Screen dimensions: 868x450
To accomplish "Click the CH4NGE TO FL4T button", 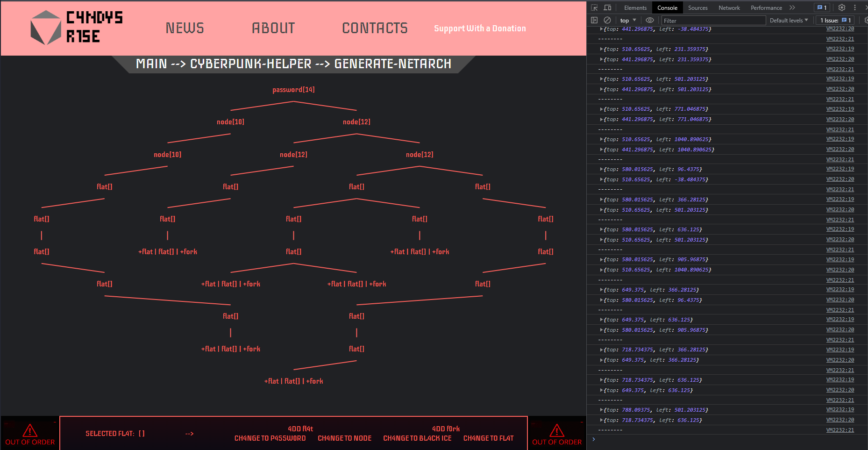I will 488,438.
